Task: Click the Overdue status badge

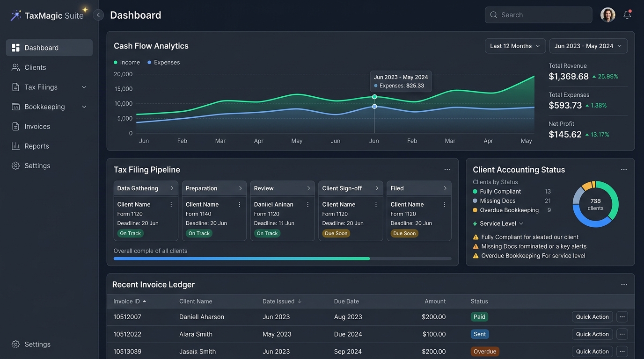Action: [x=485, y=352]
